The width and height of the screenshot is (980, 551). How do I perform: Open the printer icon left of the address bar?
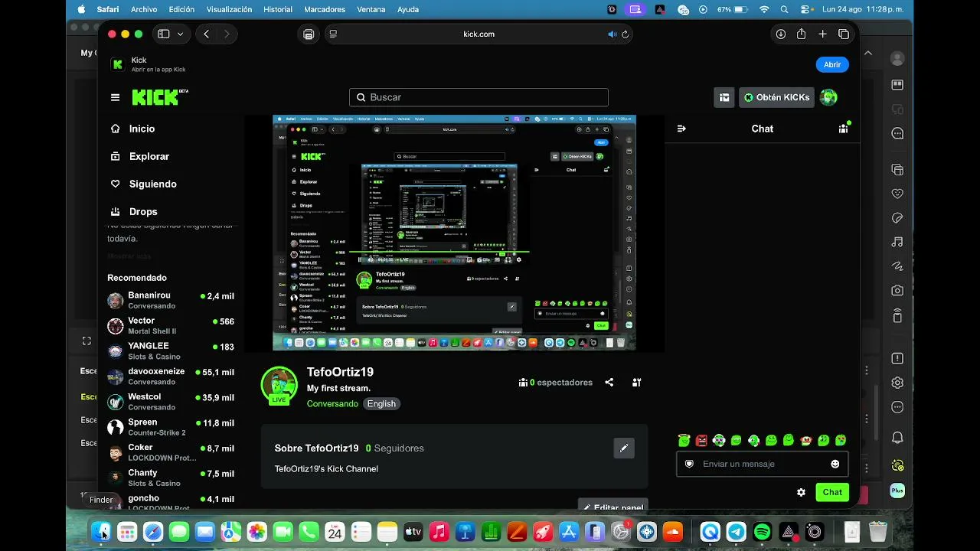click(309, 34)
